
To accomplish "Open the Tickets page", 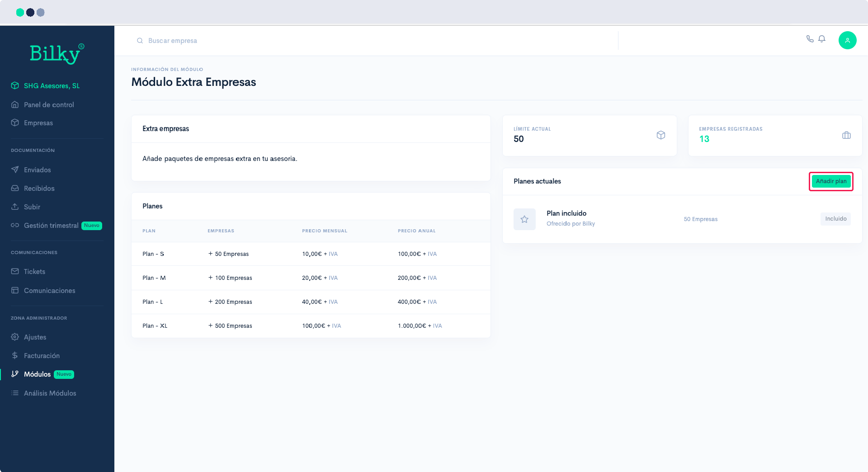I will [x=34, y=272].
